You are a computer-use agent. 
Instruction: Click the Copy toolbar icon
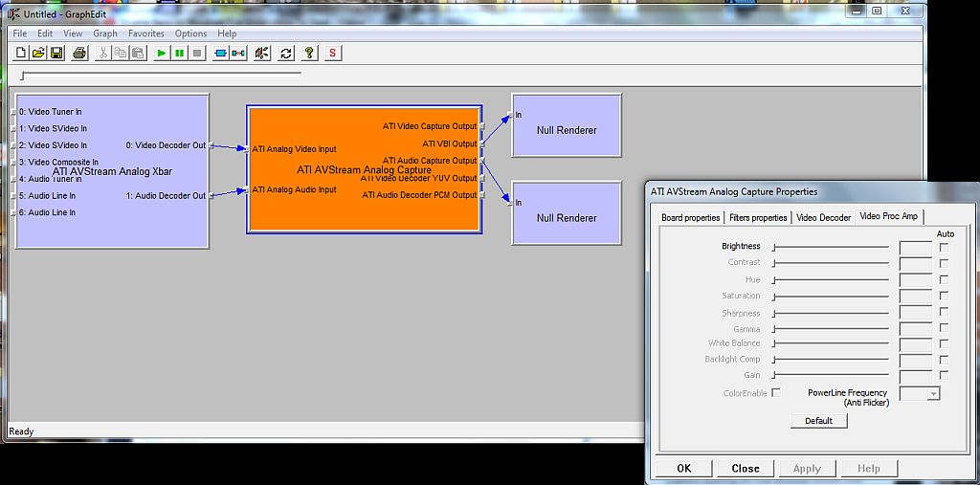pos(121,54)
